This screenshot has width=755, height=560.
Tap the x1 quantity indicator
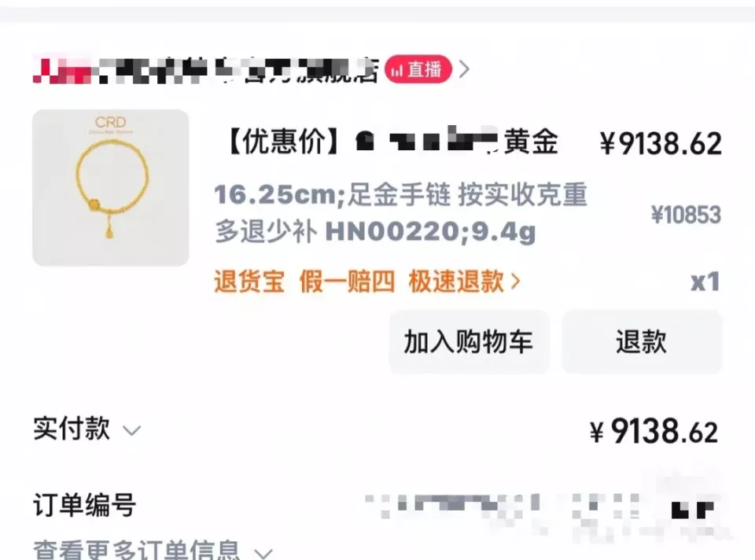pos(705,282)
